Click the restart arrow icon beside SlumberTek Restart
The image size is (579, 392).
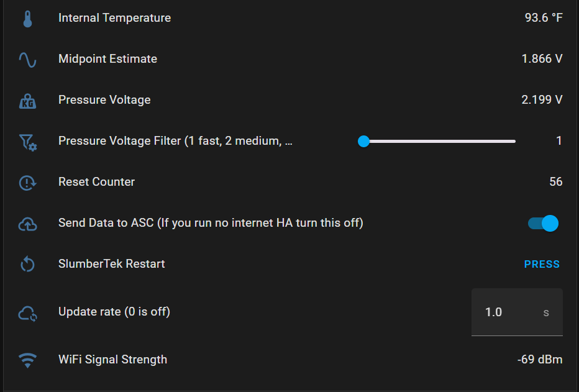[28, 264]
